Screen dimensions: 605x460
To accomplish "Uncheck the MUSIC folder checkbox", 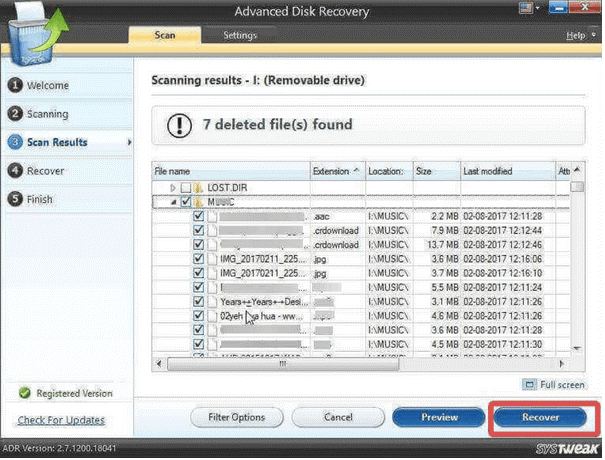I will (186, 202).
